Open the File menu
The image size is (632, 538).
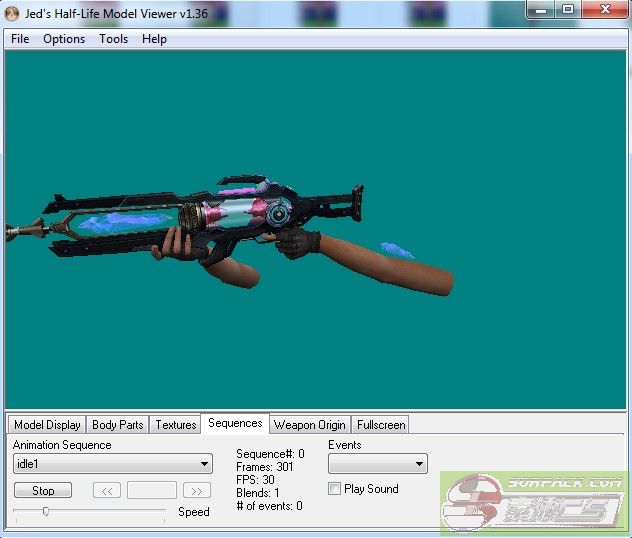coord(20,39)
